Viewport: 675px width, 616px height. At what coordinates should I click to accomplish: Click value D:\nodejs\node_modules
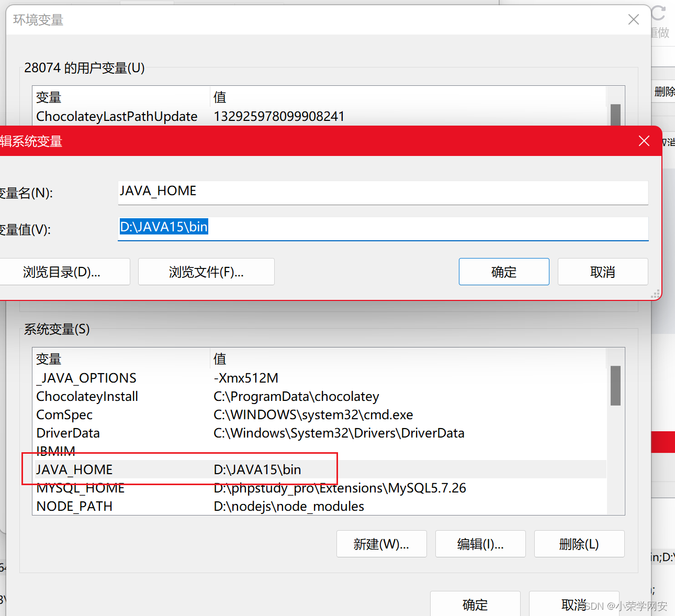289,506
